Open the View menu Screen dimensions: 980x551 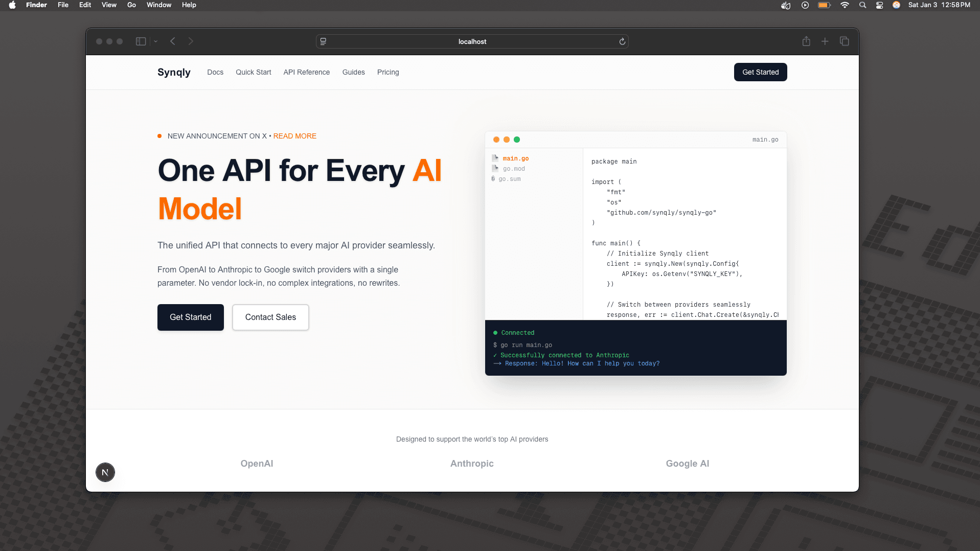click(109, 5)
